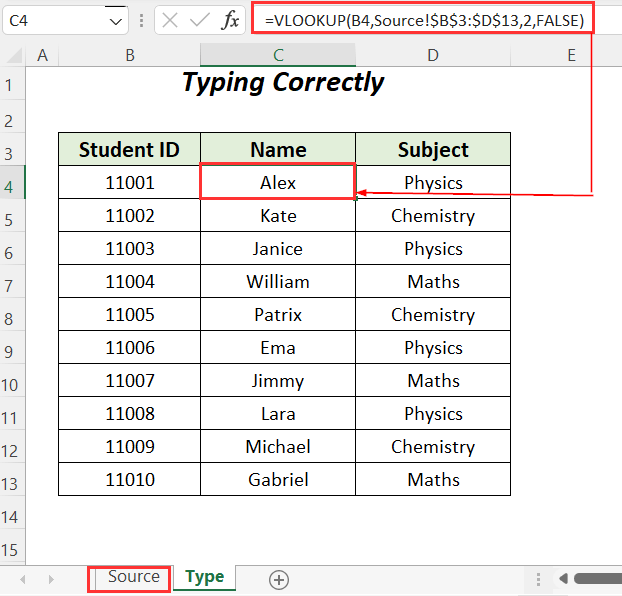Select the Physics cell in Janice's row

(x=433, y=248)
